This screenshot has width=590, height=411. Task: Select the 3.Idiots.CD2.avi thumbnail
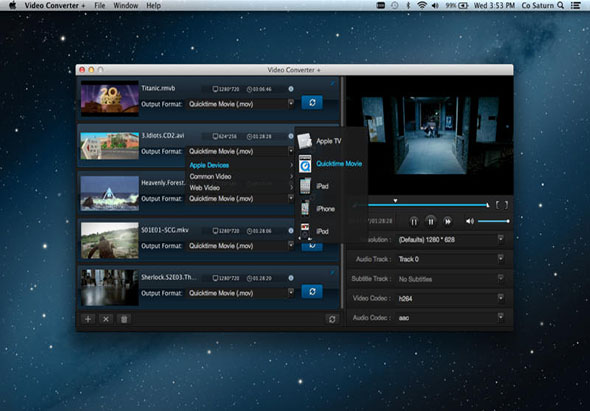(x=109, y=145)
